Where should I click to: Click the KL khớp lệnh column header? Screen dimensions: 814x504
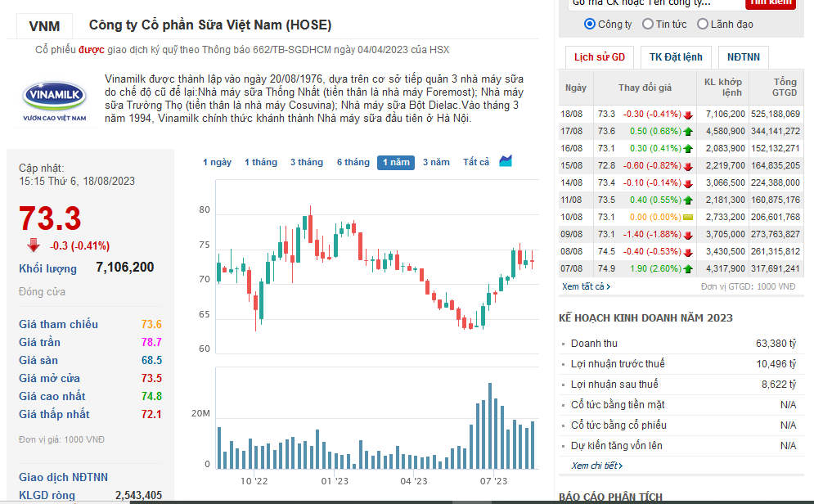tap(722, 88)
